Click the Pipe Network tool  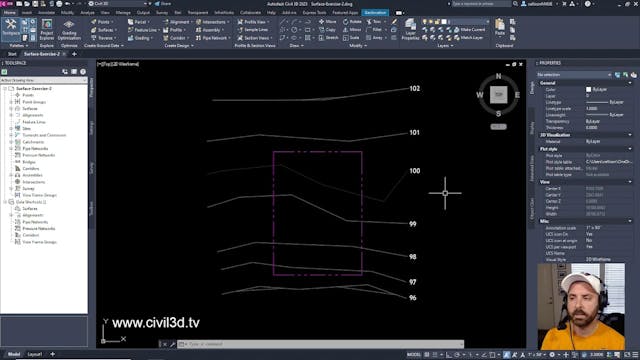click(x=212, y=38)
